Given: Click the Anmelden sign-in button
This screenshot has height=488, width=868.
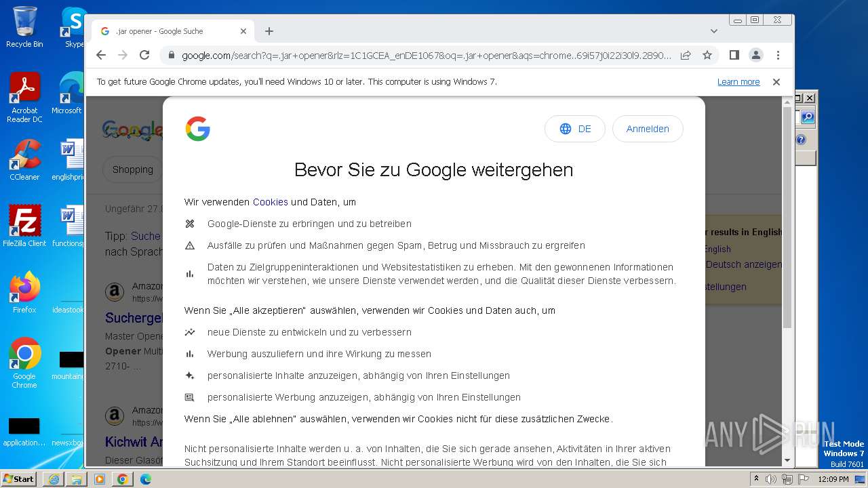Looking at the screenshot, I should [x=648, y=129].
